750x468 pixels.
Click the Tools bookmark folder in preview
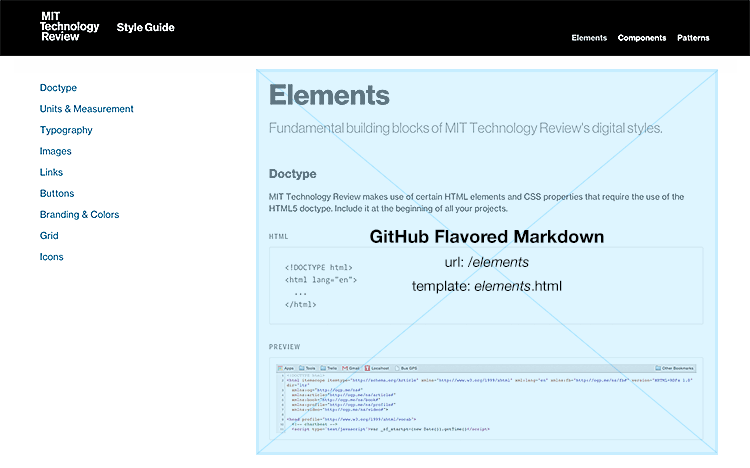[x=307, y=368]
